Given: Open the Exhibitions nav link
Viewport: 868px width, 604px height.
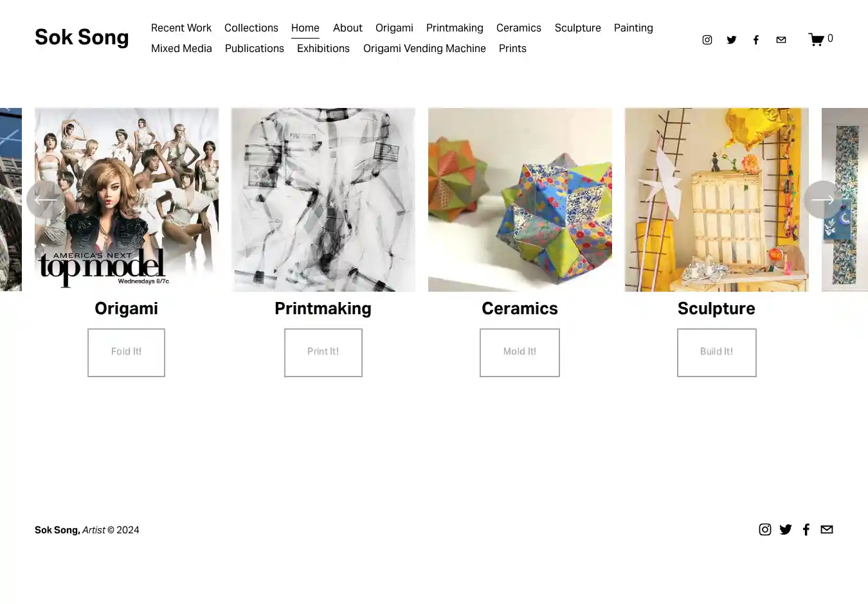Looking at the screenshot, I should point(323,48).
